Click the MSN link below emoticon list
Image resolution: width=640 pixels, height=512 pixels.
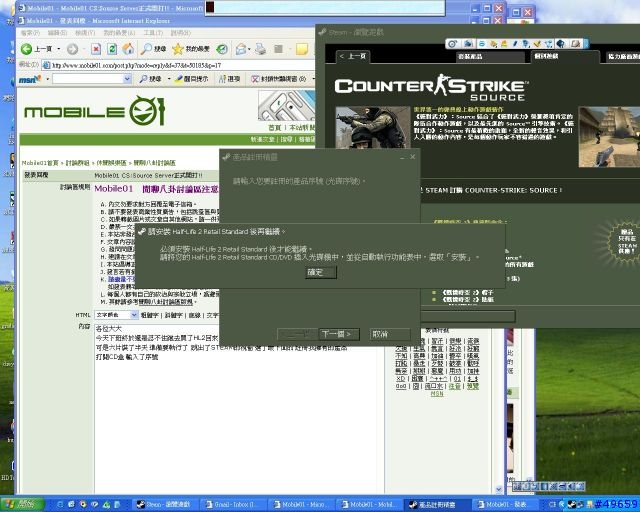click(x=436, y=394)
